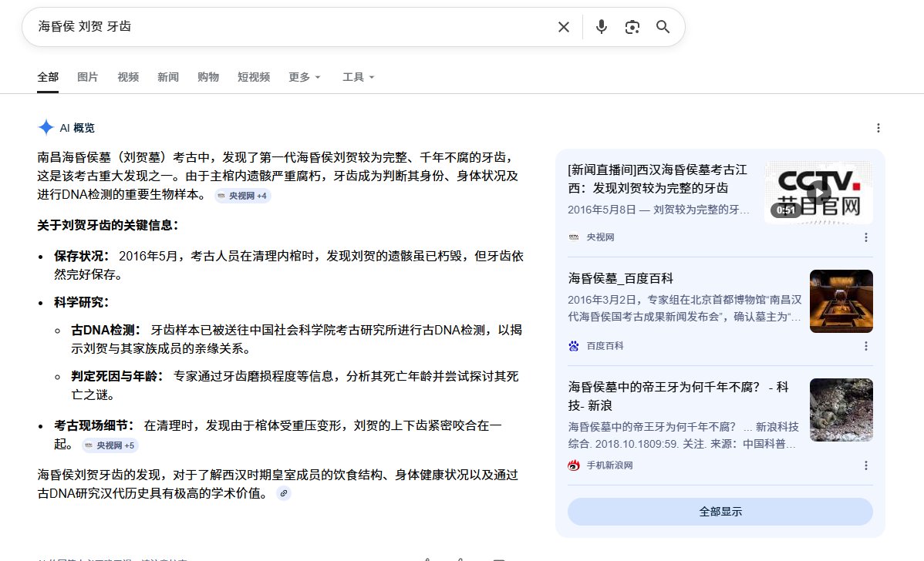The image size is (924, 561).
Task: Open the 西汉海昏侯墓考古 news link
Action: coord(657,179)
